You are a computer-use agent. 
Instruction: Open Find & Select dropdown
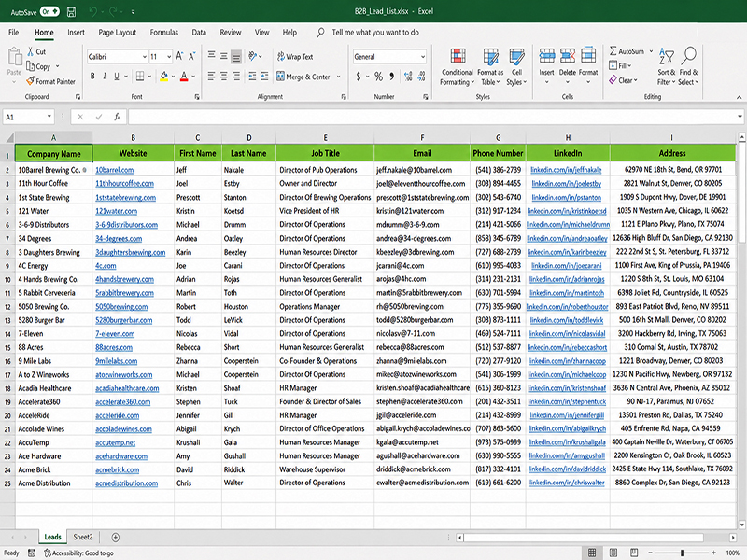pyautogui.click(x=688, y=66)
